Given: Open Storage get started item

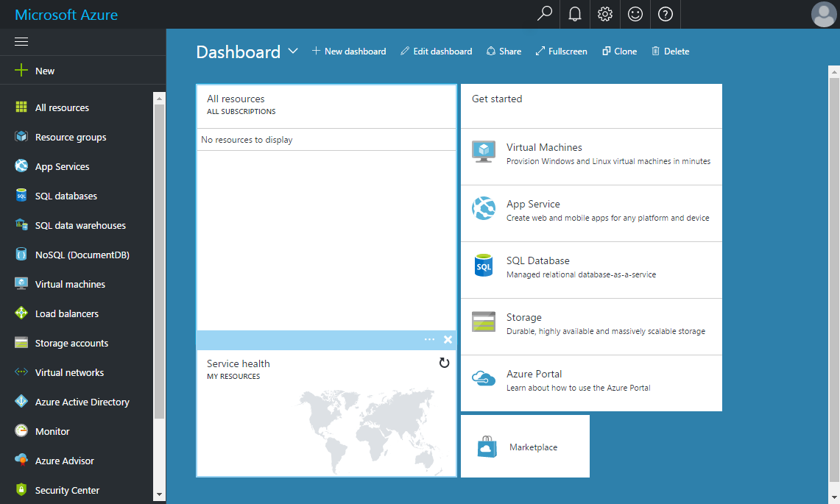Looking at the screenshot, I should [x=591, y=327].
